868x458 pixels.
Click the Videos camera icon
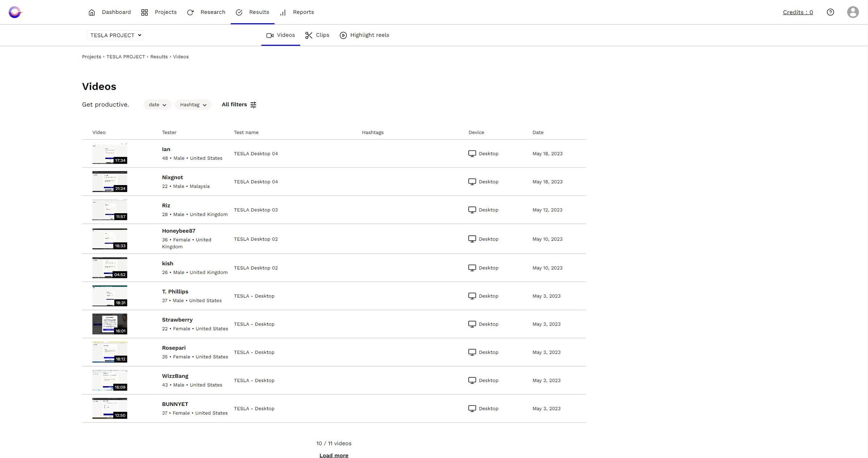270,35
